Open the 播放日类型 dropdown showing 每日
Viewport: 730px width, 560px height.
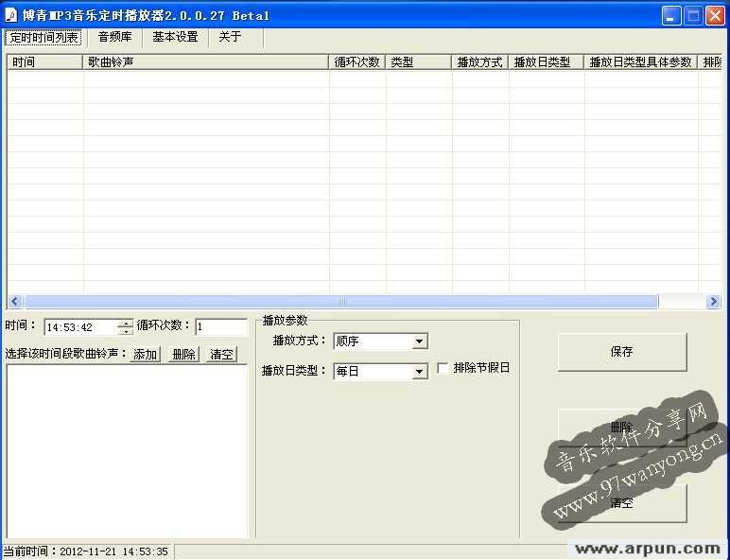[x=381, y=372]
